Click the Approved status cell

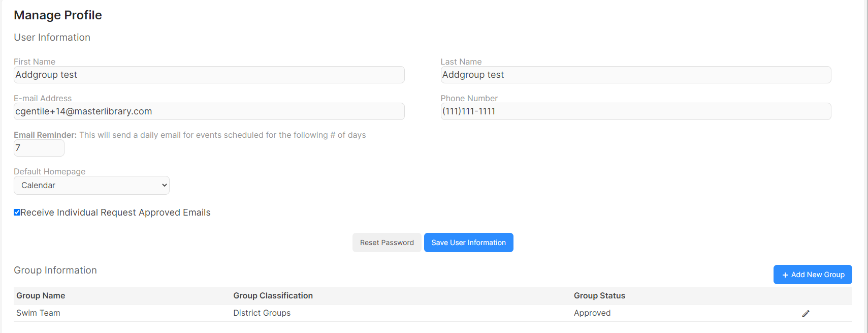(x=592, y=313)
